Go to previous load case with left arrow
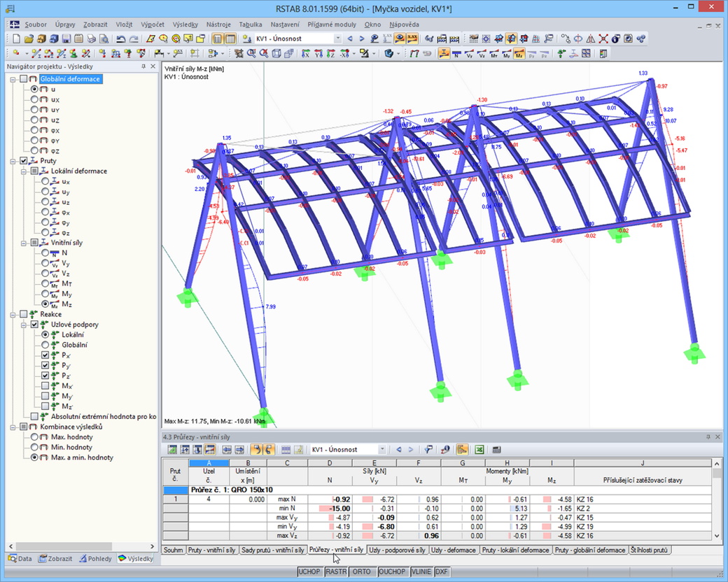Image resolution: width=728 pixels, height=582 pixels. click(350, 38)
